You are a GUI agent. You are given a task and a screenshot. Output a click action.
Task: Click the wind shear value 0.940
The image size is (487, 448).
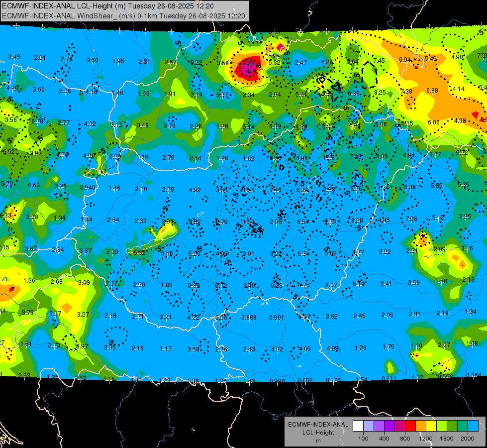pyautogui.click(x=88, y=188)
